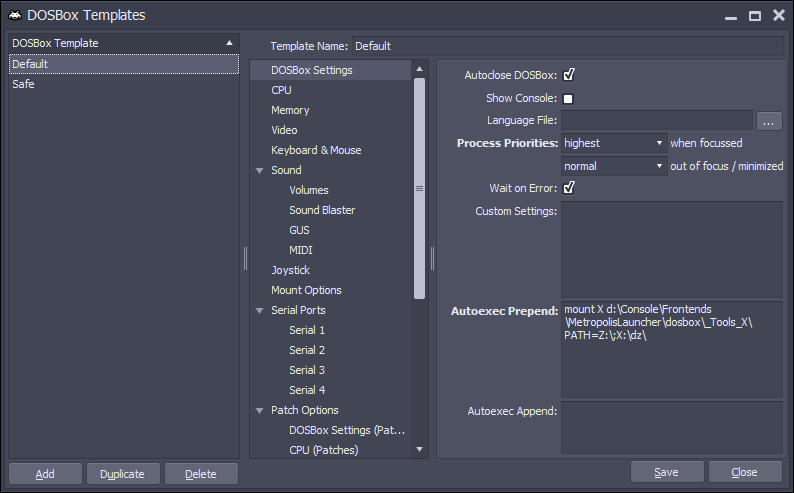The image size is (794, 493).
Task: Click the Duplicate template button
Action: coord(123,474)
